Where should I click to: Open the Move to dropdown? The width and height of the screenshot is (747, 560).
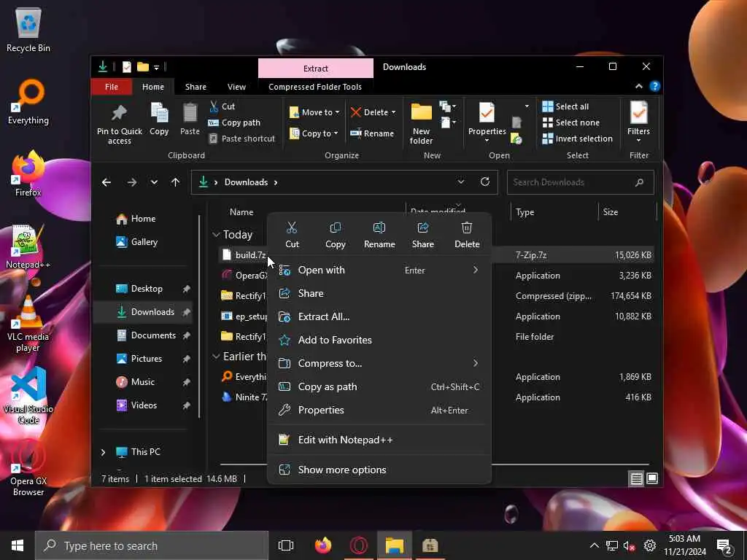click(x=314, y=112)
